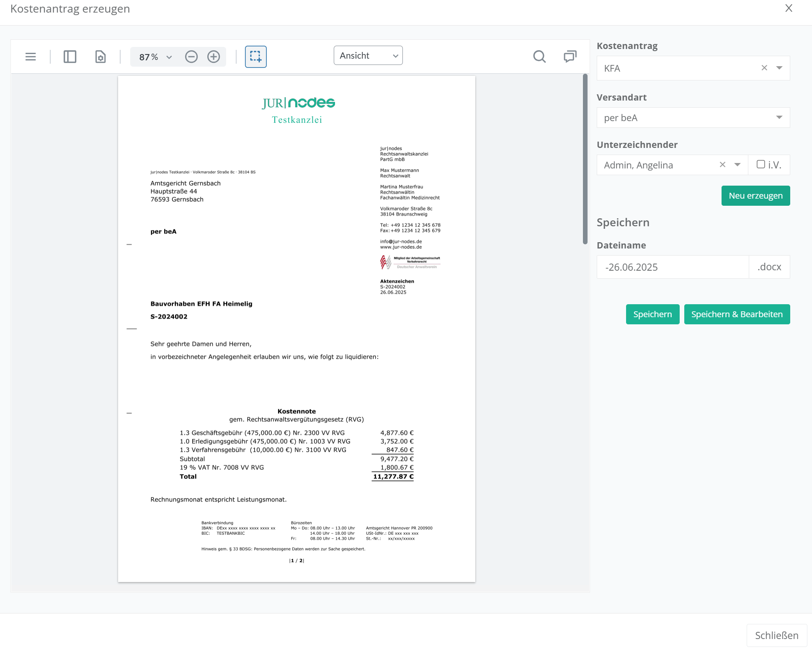Click the Dateiname input field
Viewport: 812px width, 652px height.
coord(673,267)
